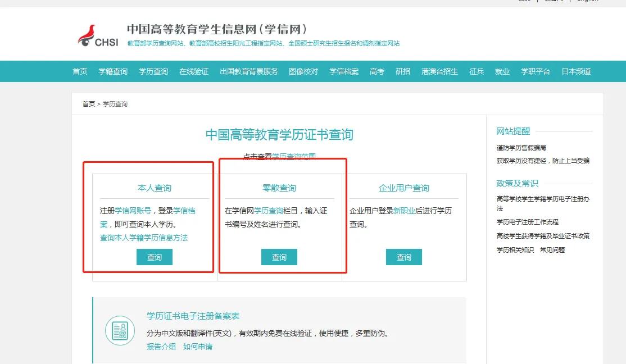Open 获取学历没有捷径 warning link
Image resolution: width=626 pixels, height=364 pixels.
coord(543,161)
